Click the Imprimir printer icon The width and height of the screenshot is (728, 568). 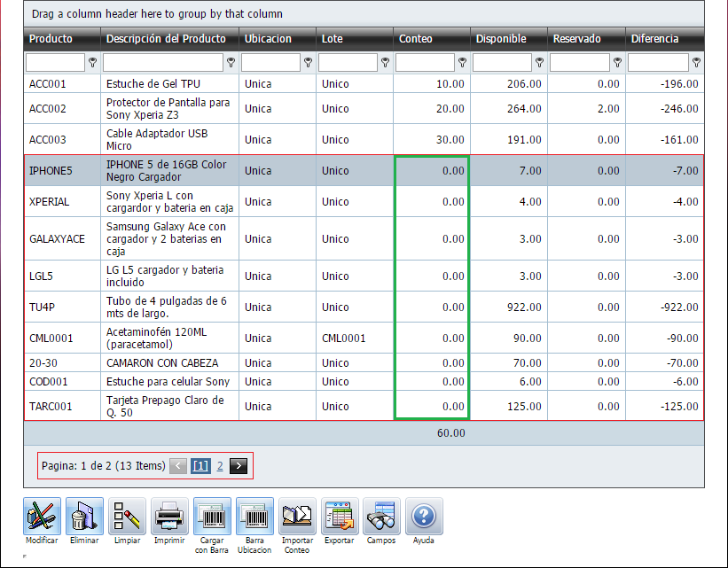coord(169,516)
